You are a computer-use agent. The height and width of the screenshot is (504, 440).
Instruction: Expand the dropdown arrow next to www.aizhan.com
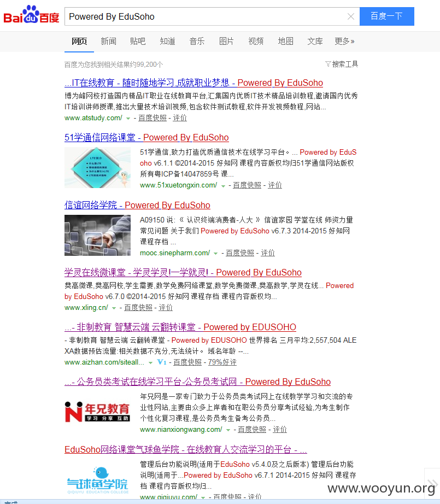[150, 362]
